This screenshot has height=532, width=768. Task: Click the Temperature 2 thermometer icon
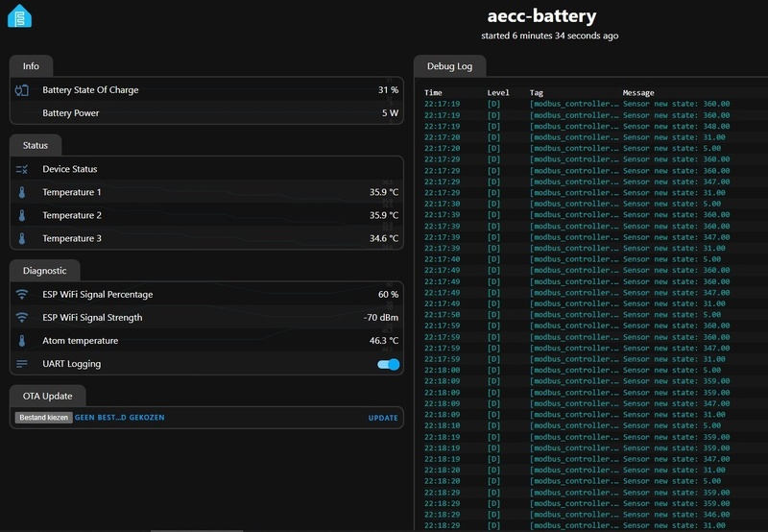click(22, 215)
